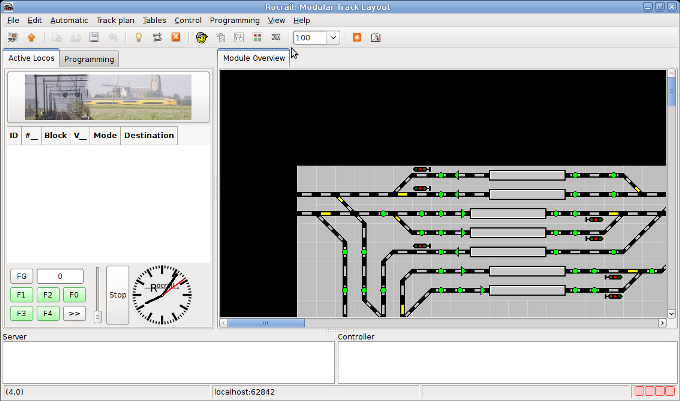
Task: Toggle the F0 lights function button
Action: [x=74, y=295]
